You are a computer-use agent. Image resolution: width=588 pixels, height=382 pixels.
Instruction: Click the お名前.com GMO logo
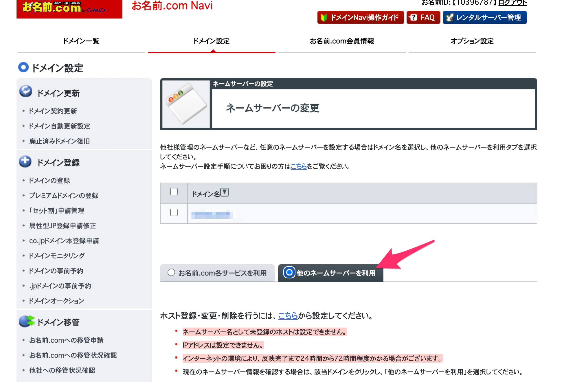(69, 9)
